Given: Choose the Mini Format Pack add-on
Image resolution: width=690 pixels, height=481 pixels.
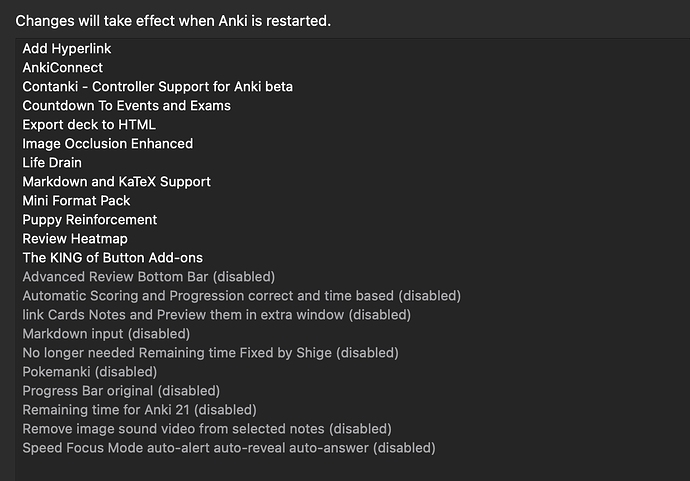Looking at the screenshot, I should (76, 201).
